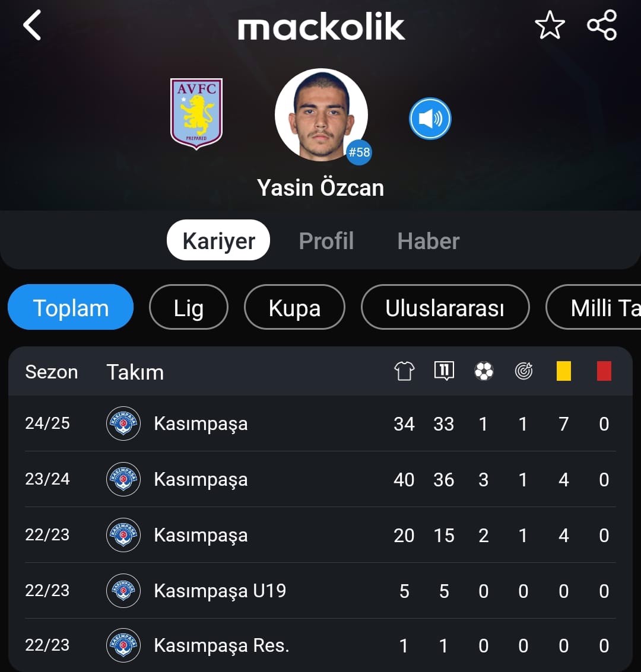Tap the share icon

tap(602, 26)
